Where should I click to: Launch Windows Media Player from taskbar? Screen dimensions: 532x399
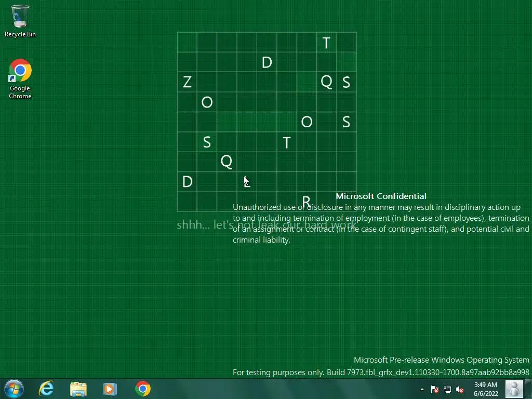(110, 389)
